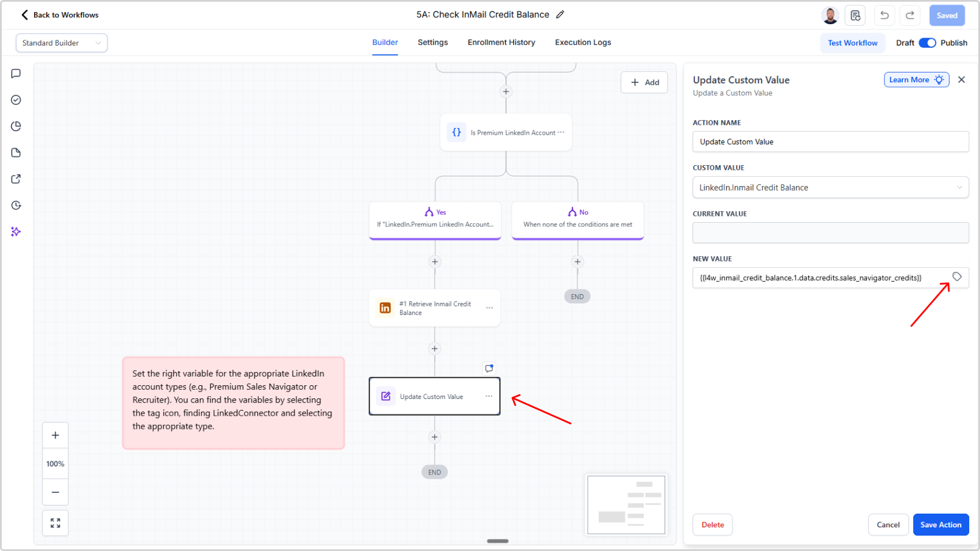Image resolution: width=980 pixels, height=551 pixels.
Task: Open the Execution Logs tab
Action: click(x=583, y=43)
